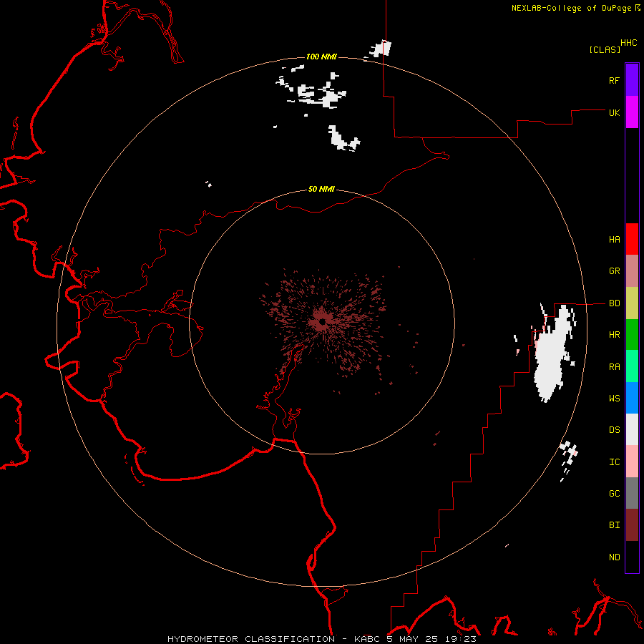Click the large dry snow echo near BD

(552, 355)
